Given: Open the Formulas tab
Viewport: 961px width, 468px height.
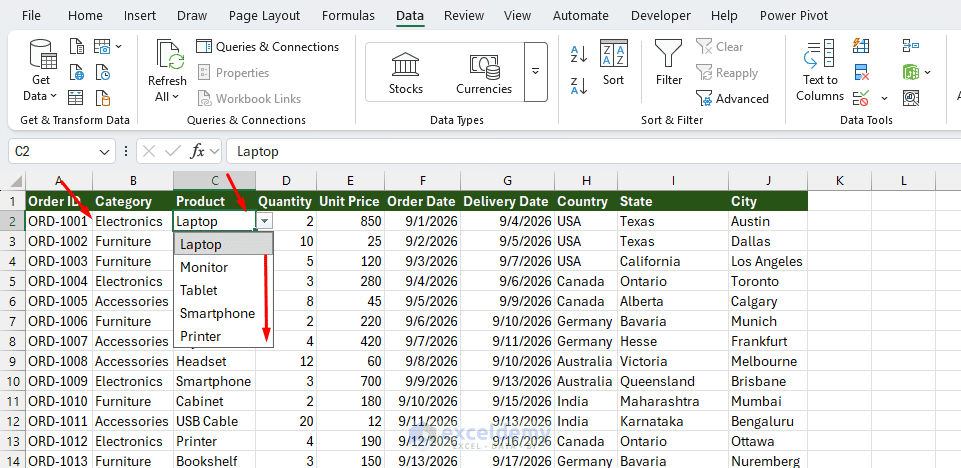Looking at the screenshot, I should [x=348, y=15].
